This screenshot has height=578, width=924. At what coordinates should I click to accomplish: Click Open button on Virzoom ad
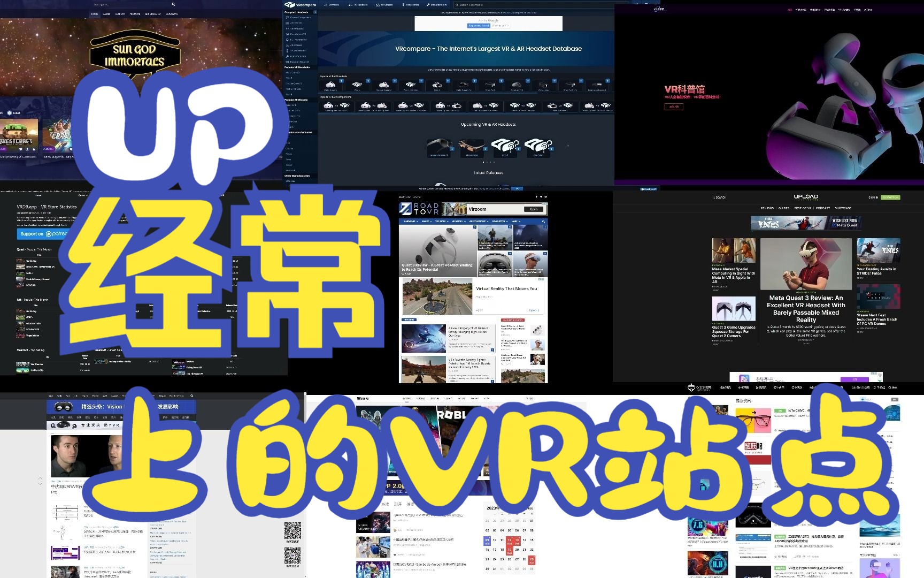(x=534, y=209)
